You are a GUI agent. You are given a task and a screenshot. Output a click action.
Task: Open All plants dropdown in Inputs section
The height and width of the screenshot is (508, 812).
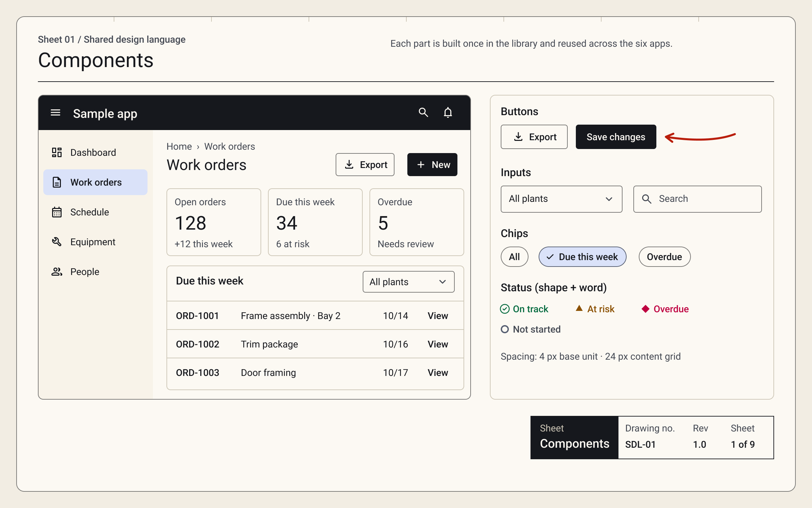(x=561, y=199)
